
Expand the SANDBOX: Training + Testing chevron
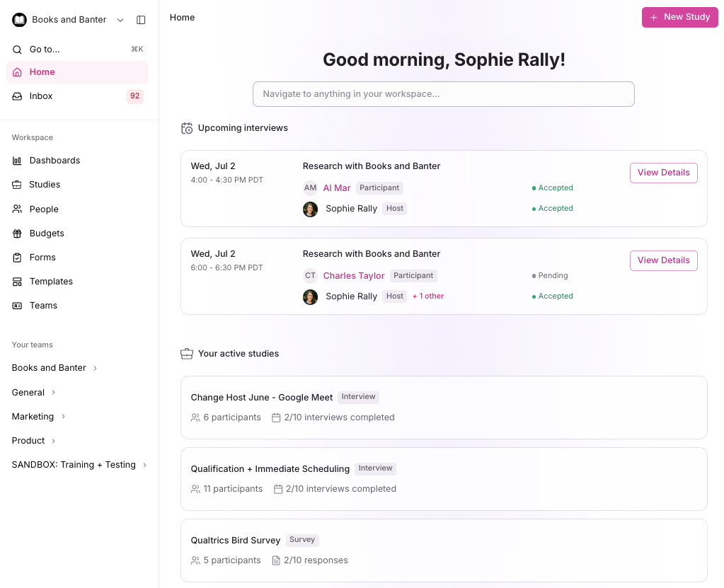click(144, 465)
